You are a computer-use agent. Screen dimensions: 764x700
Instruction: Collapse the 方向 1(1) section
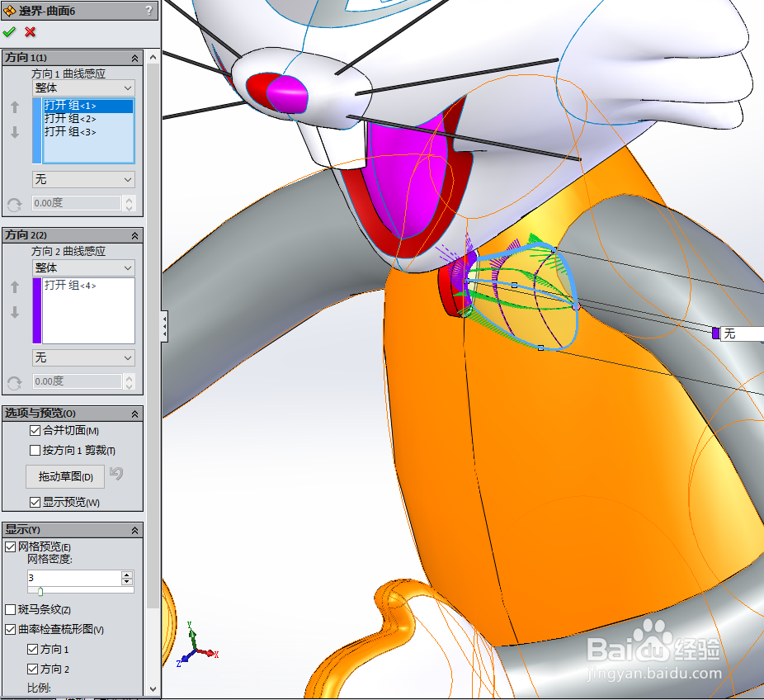pos(135,59)
